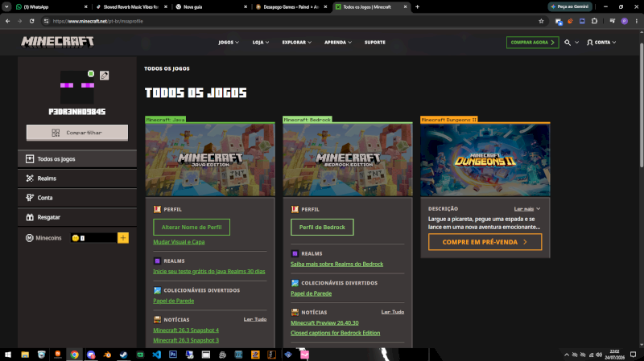Image resolution: width=644 pixels, height=361 pixels.
Task: Switch to the Desapego Games tab
Action: click(291, 6)
